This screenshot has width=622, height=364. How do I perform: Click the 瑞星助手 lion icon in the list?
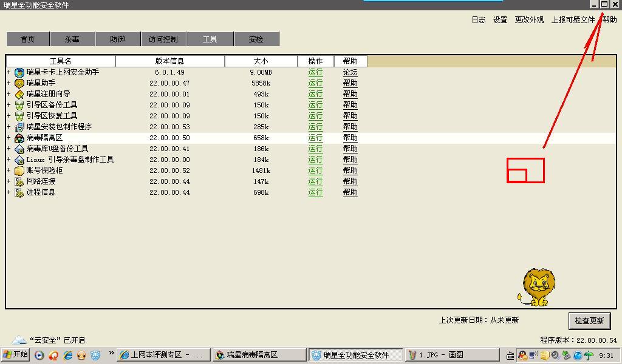pyautogui.click(x=19, y=83)
